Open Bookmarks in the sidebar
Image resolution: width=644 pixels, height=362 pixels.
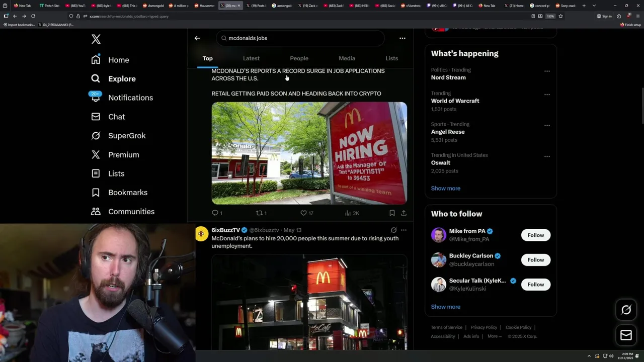[x=119, y=193]
